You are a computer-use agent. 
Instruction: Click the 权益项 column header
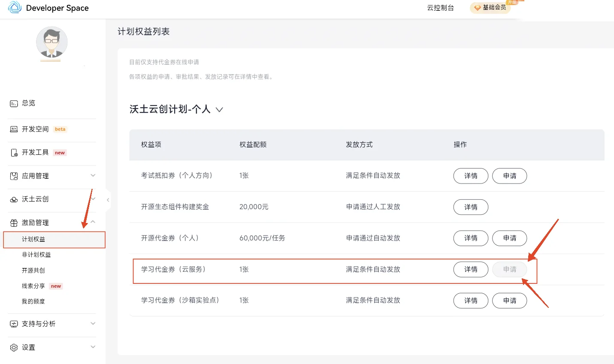tap(151, 144)
